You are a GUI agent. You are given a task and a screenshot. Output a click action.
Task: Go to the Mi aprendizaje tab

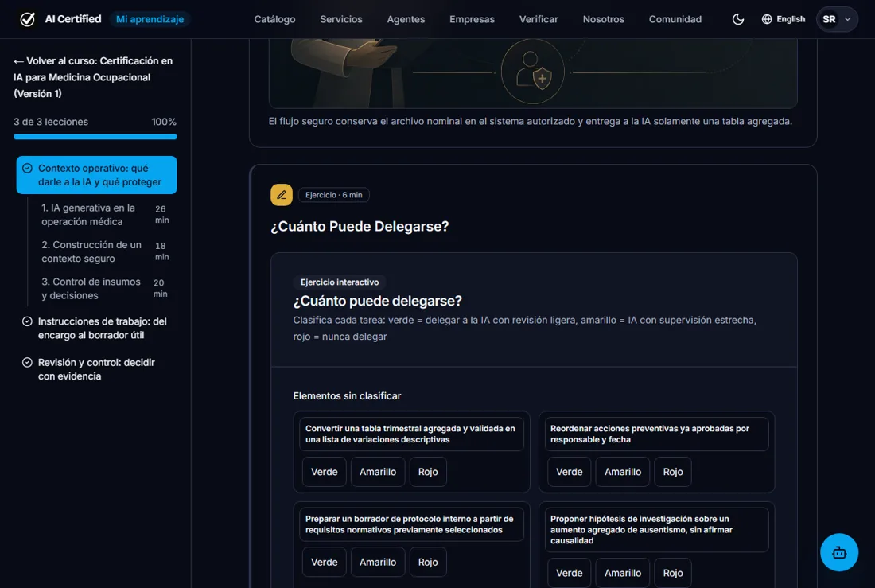click(150, 20)
